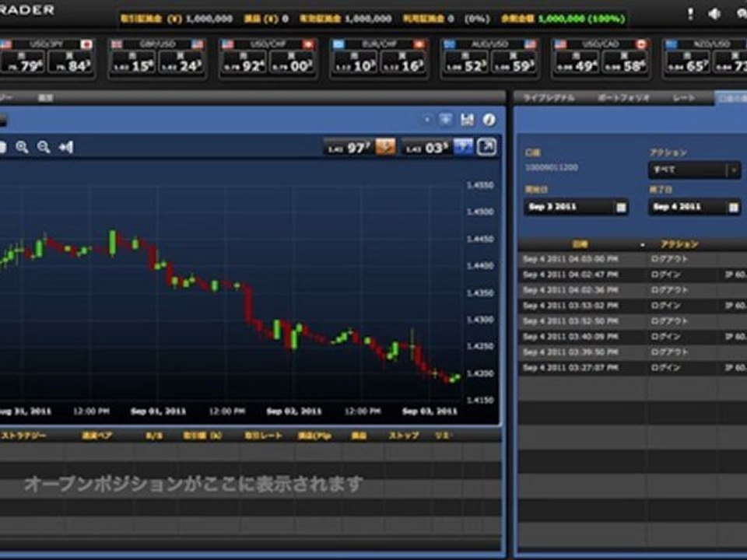Select log row Sep 4 2011 04:03:00 PM
Image resolution: width=747 pixels, height=560 pixels.
pyautogui.click(x=633, y=260)
